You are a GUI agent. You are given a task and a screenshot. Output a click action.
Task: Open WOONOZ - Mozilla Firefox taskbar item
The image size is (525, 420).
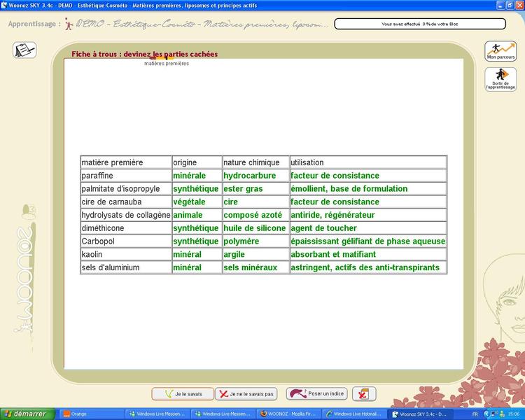tap(288, 414)
